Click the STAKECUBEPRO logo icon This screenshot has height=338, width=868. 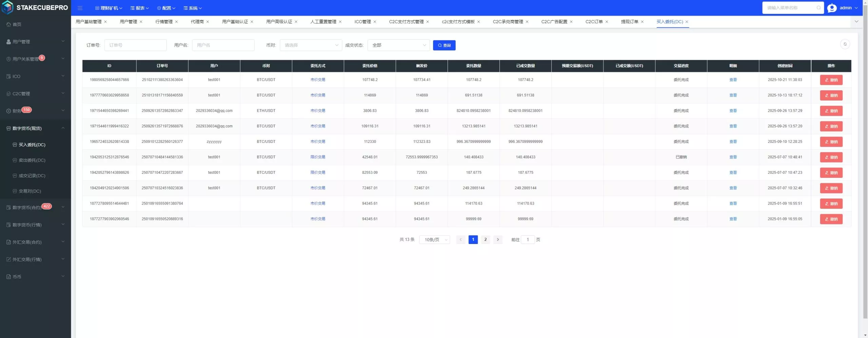(x=7, y=7)
